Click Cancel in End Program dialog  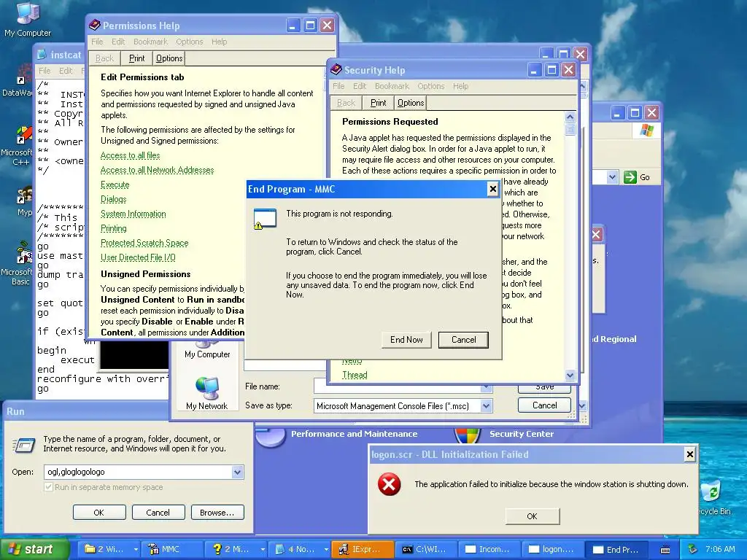coord(463,340)
